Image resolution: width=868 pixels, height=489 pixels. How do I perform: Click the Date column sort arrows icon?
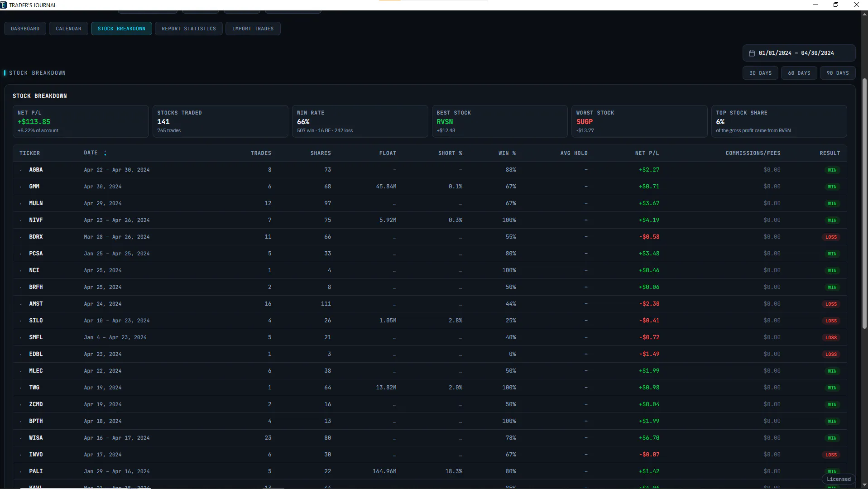[105, 153]
